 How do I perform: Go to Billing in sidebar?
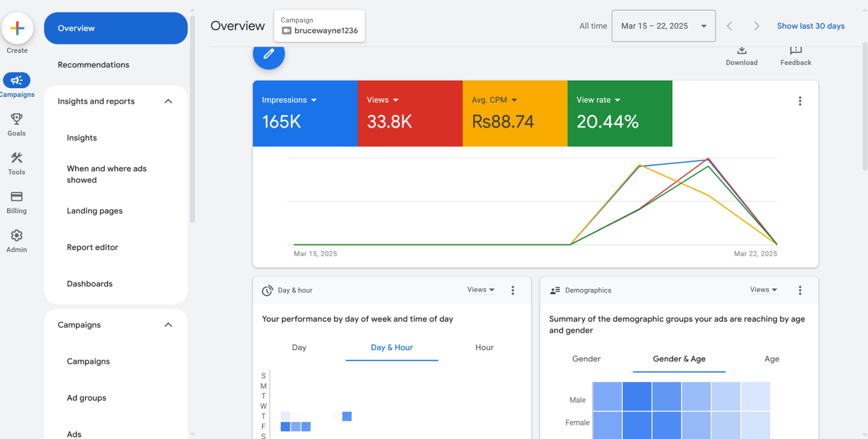(x=17, y=202)
